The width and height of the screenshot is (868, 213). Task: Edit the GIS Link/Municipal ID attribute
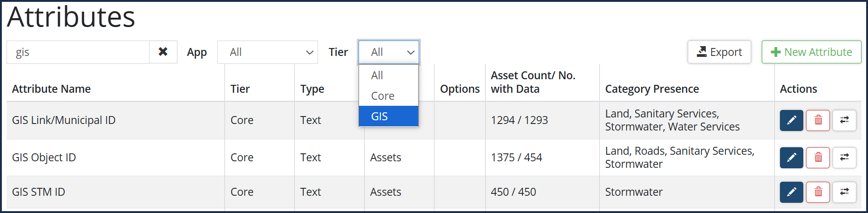click(791, 120)
